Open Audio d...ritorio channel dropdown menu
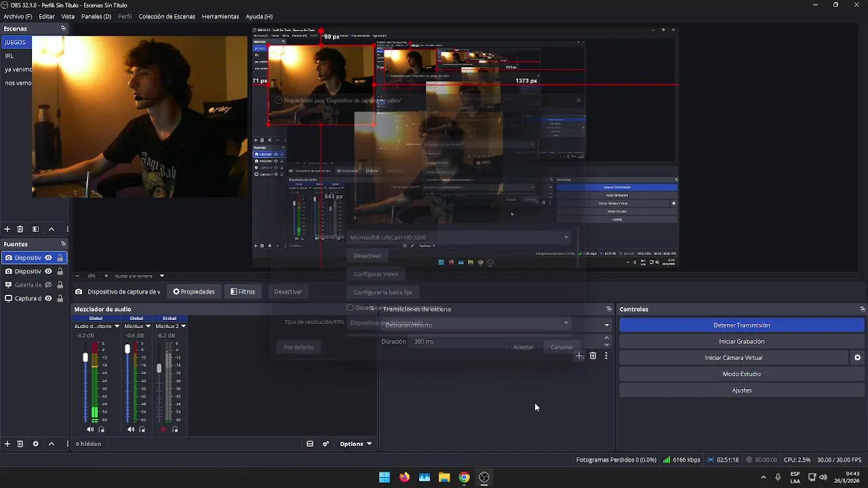The height and width of the screenshot is (488, 868). coord(117,326)
